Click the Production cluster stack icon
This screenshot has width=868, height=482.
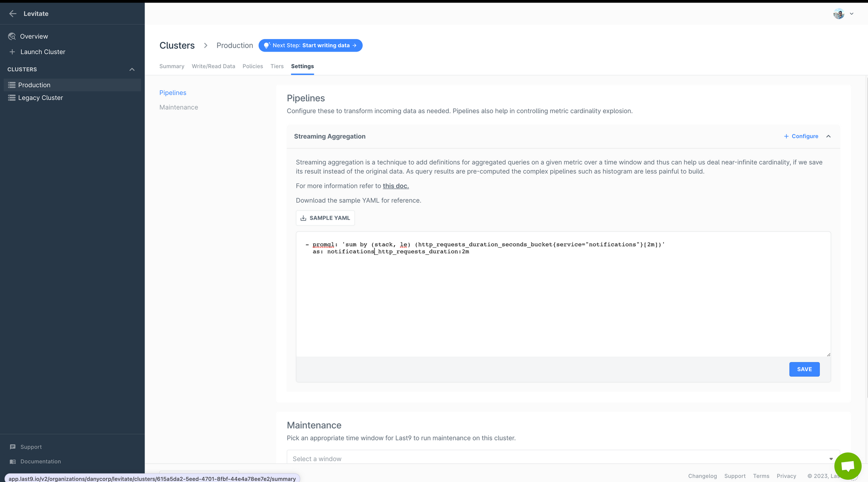coord(12,85)
